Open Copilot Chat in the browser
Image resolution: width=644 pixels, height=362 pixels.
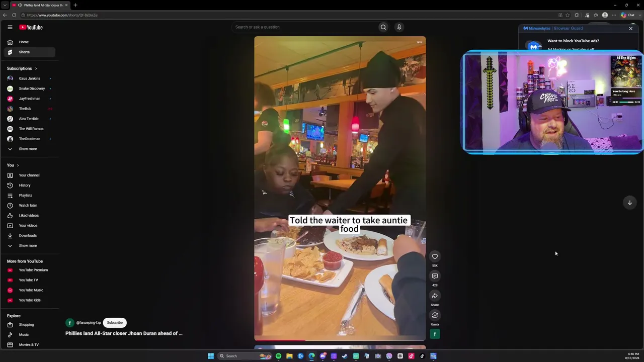tap(628, 15)
